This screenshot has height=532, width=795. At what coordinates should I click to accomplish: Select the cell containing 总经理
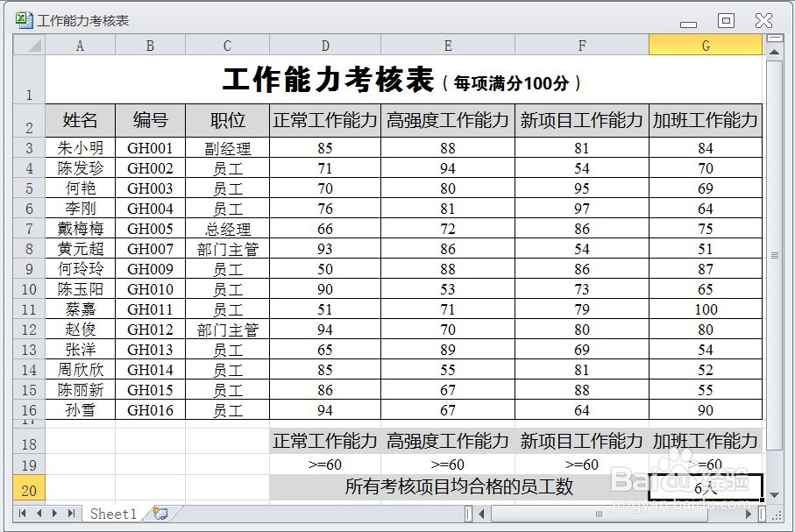226,229
